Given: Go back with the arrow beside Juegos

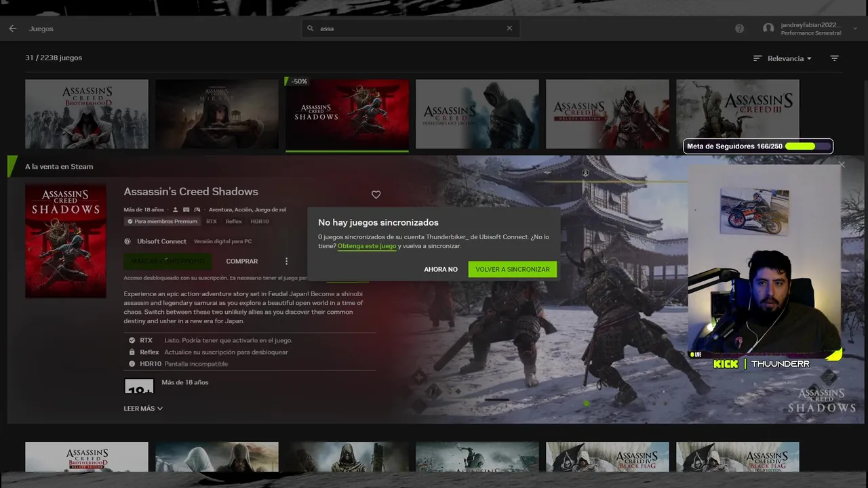Looking at the screenshot, I should click(12, 28).
